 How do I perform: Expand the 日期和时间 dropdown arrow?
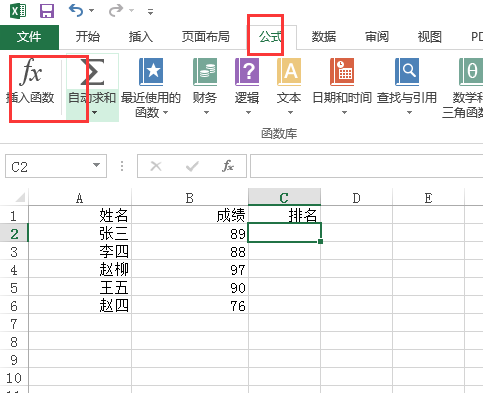tap(345, 113)
